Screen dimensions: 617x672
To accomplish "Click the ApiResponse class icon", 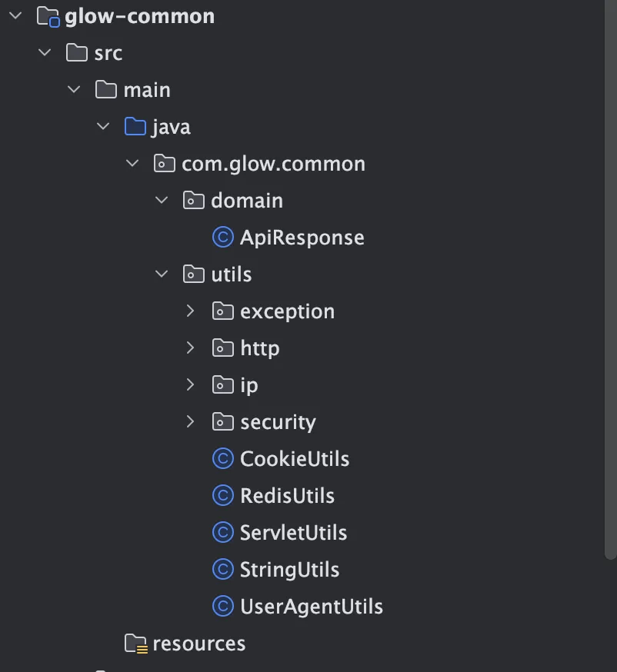I will 222,238.
